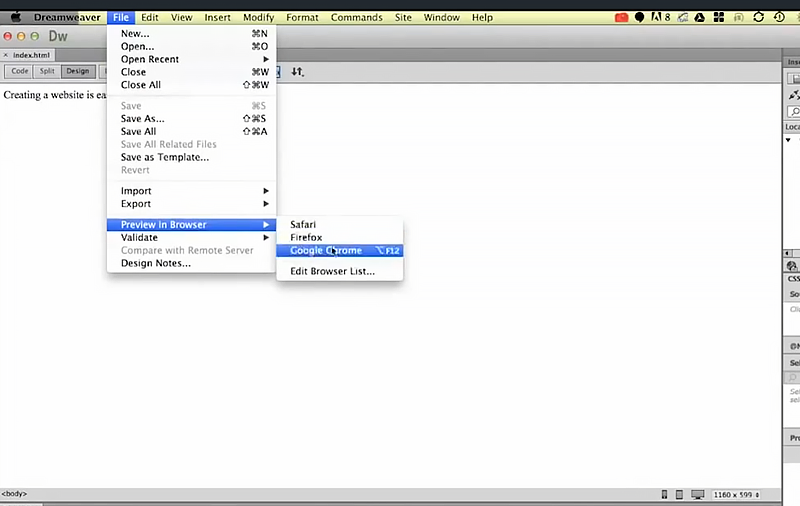
Task: Select the desktop size preview icon
Action: (697, 494)
